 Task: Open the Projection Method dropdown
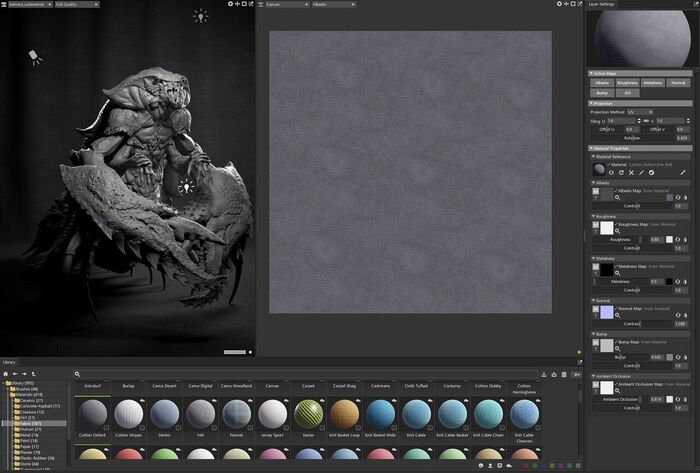tap(641, 111)
